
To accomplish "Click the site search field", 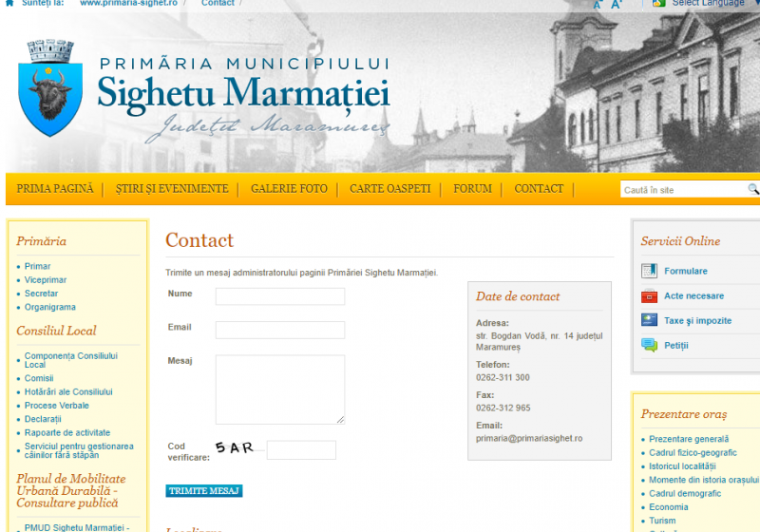I will click(683, 189).
